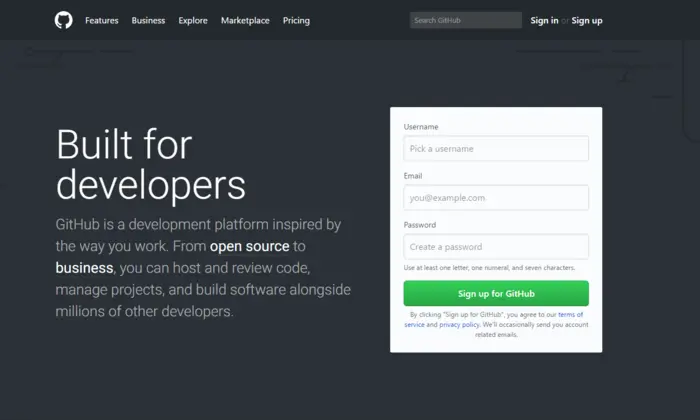The width and height of the screenshot is (700, 420).
Task: Open the Features page
Action: click(x=102, y=21)
